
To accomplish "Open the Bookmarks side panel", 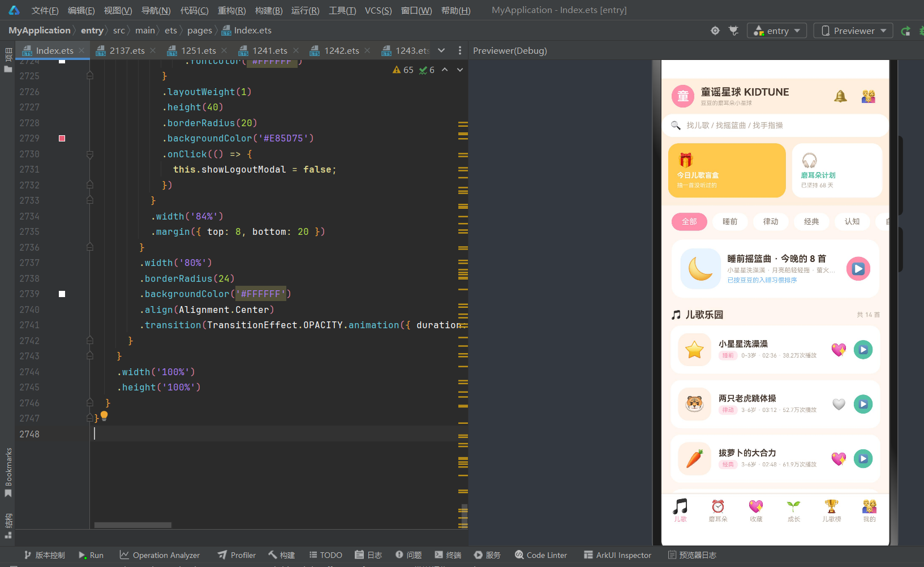I will tap(8, 472).
